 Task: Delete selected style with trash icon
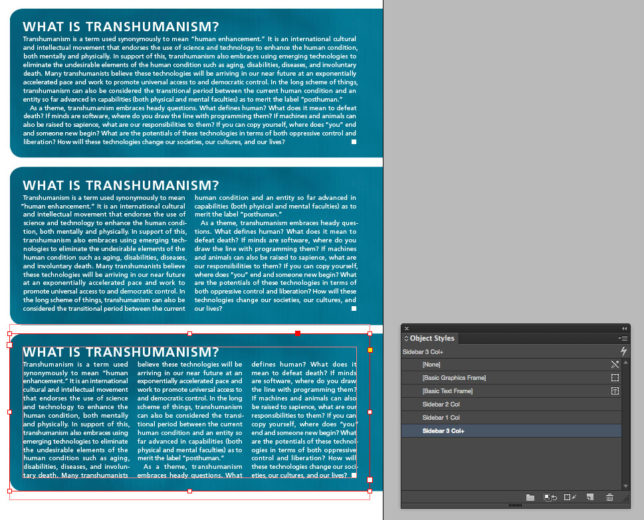610,497
